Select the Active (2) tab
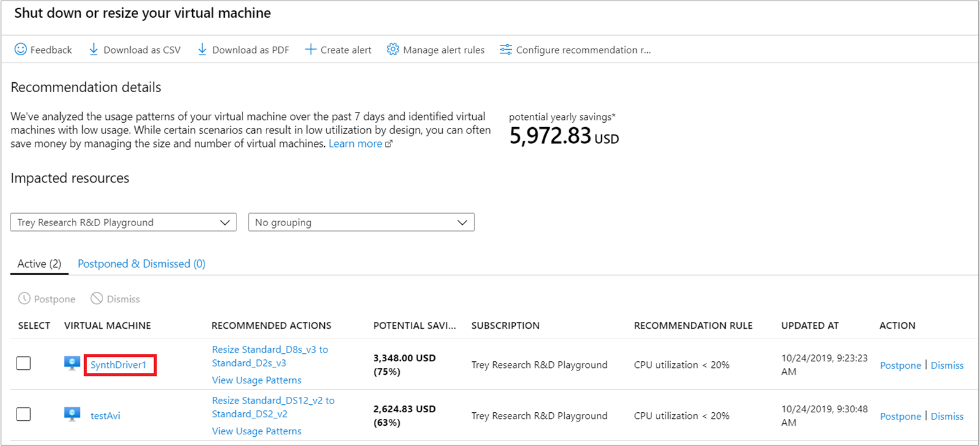The height and width of the screenshot is (446, 980). click(x=39, y=264)
